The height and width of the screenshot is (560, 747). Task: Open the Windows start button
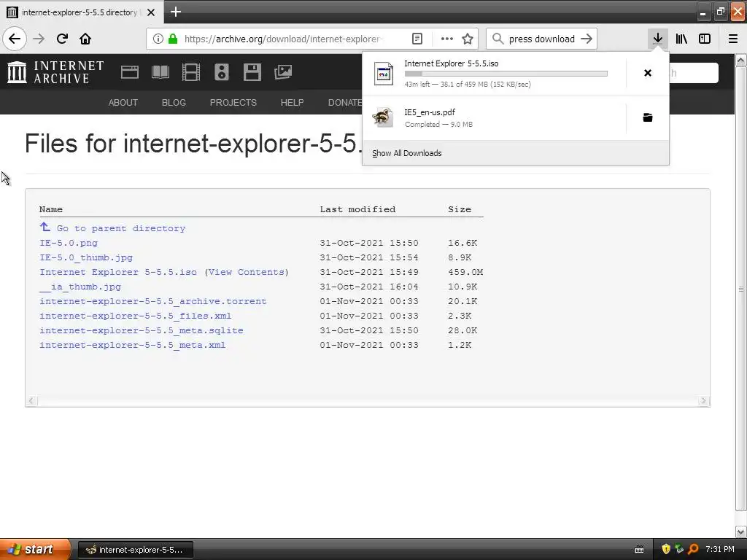pyautogui.click(x=36, y=550)
